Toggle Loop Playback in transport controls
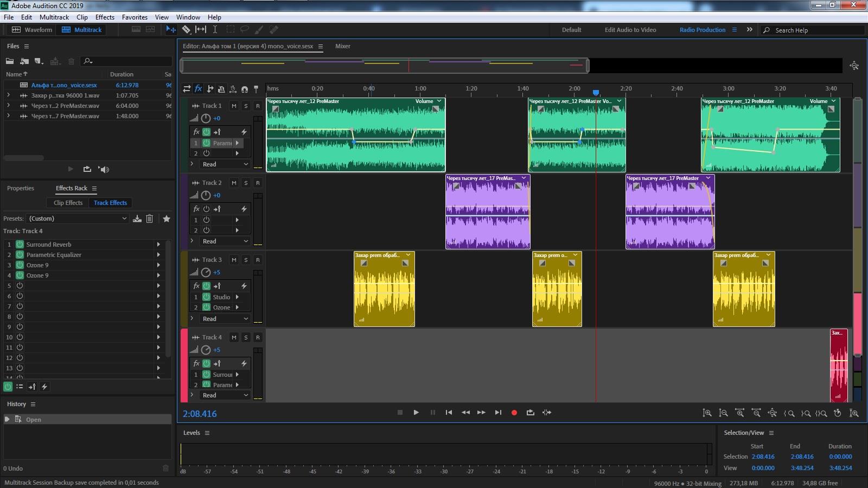The width and height of the screenshot is (868, 488). tap(531, 413)
